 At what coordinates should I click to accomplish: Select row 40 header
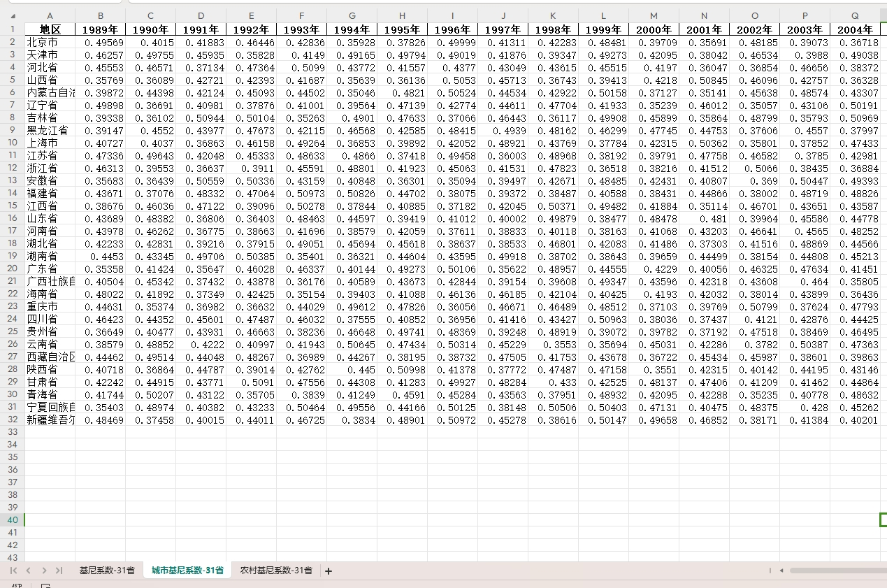[x=13, y=519]
